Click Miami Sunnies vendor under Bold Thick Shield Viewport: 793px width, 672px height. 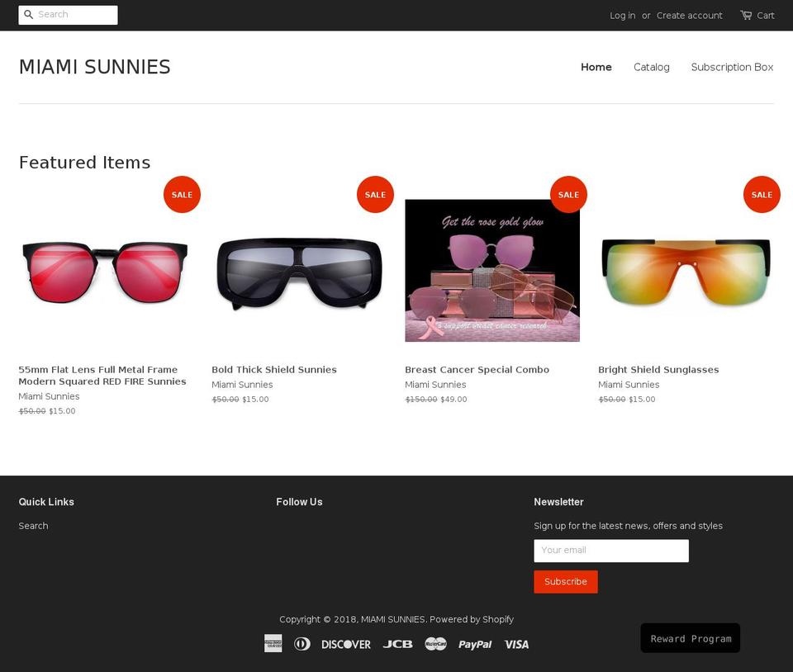pos(242,385)
